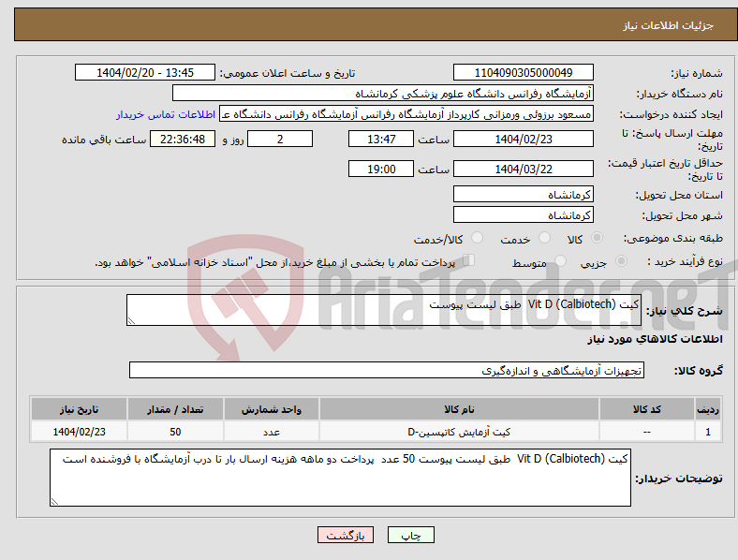This screenshot has width=738, height=560.
Task: Click the شرح کلی نیاز description textarea
Action: click(384, 310)
